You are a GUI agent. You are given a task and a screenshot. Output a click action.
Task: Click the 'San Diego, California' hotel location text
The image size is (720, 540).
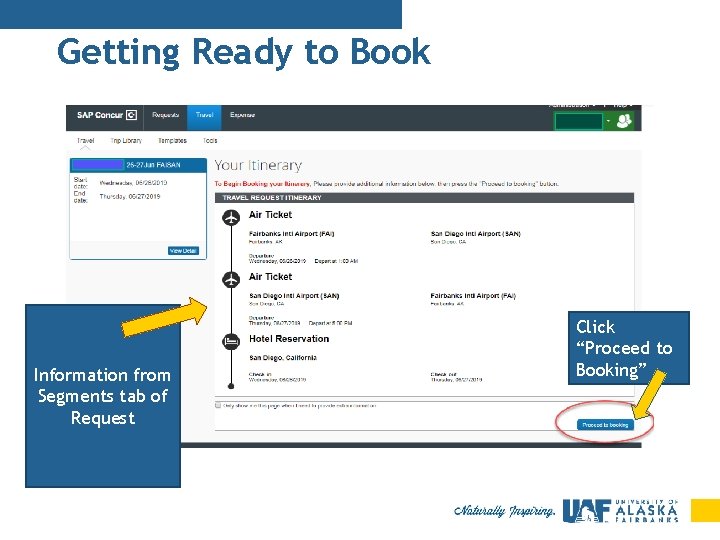pyautogui.click(x=283, y=358)
